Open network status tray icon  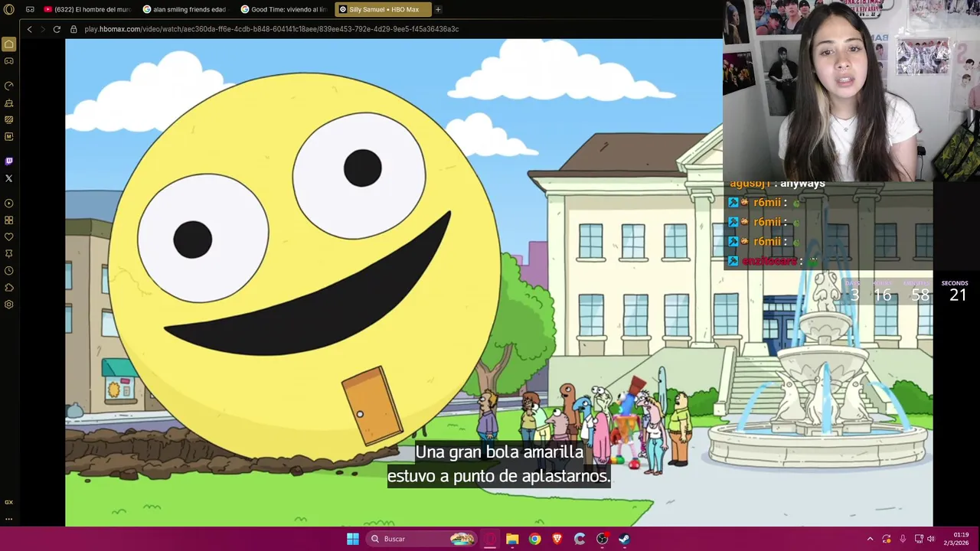[919, 539]
